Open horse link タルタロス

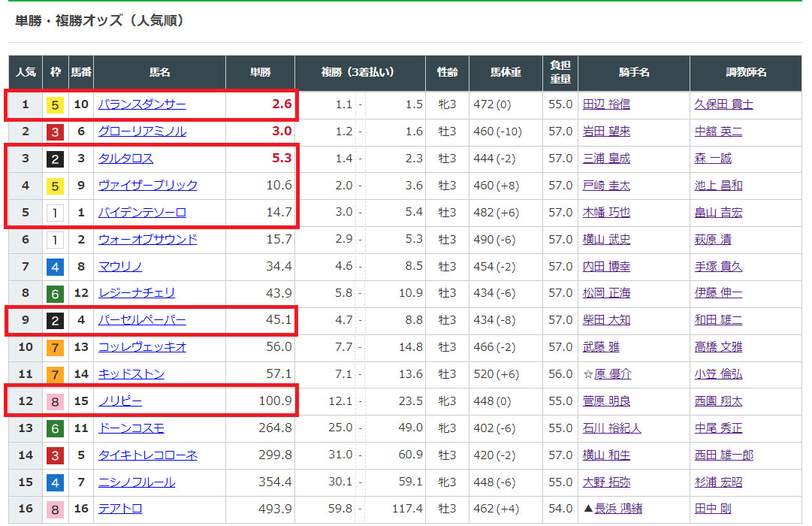[x=125, y=159]
